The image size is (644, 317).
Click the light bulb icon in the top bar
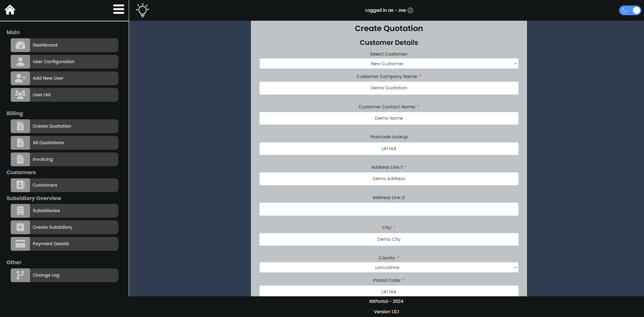point(142,10)
